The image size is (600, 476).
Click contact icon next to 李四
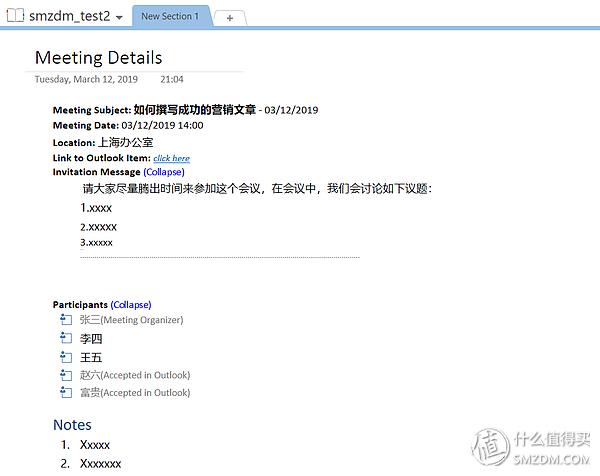(66, 338)
